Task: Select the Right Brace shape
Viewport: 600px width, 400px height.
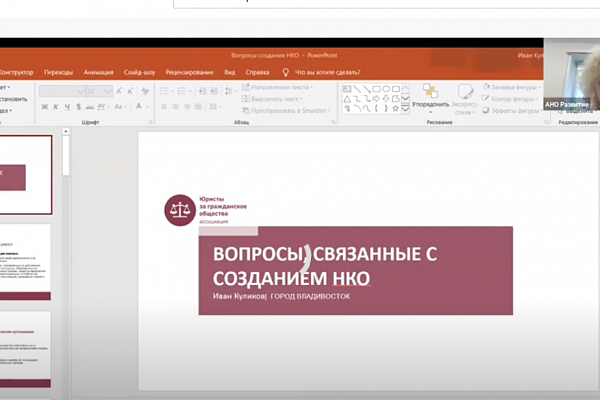Action: tap(386, 109)
